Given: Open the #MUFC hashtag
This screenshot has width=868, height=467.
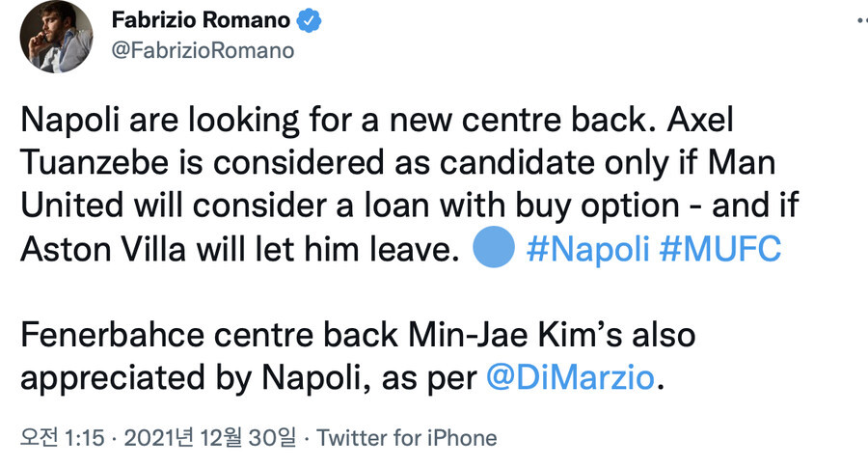Looking at the screenshot, I should pyautogui.click(x=720, y=249).
